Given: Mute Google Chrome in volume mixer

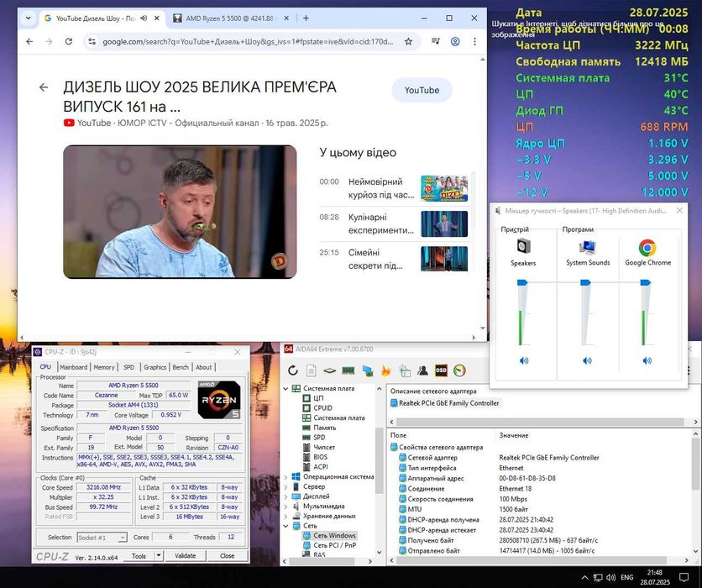Looking at the screenshot, I should click(x=647, y=360).
